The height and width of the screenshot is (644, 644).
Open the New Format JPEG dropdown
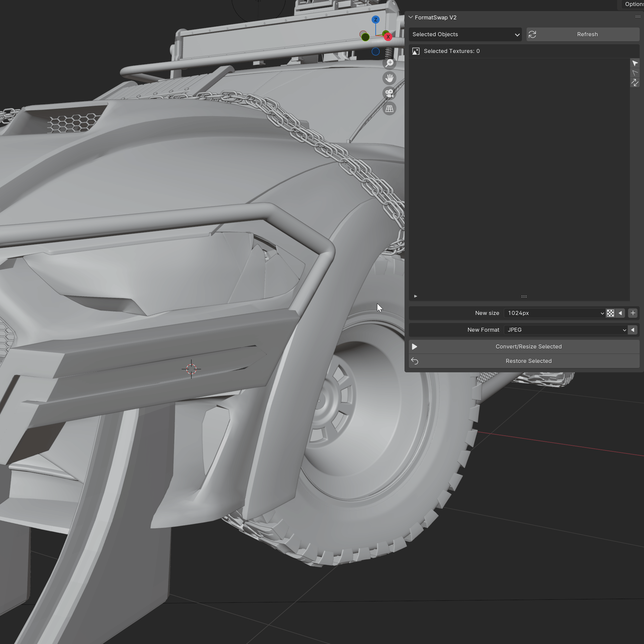(566, 330)
